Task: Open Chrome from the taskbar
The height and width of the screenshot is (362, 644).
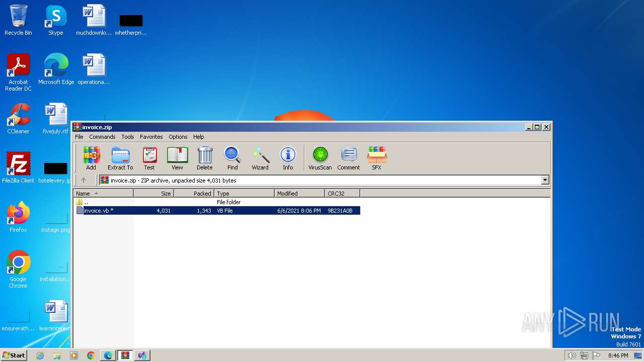Action: 91,355
